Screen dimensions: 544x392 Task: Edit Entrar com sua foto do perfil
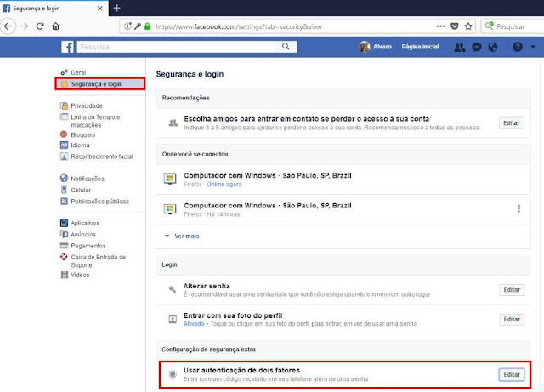(x=512, y=319)
